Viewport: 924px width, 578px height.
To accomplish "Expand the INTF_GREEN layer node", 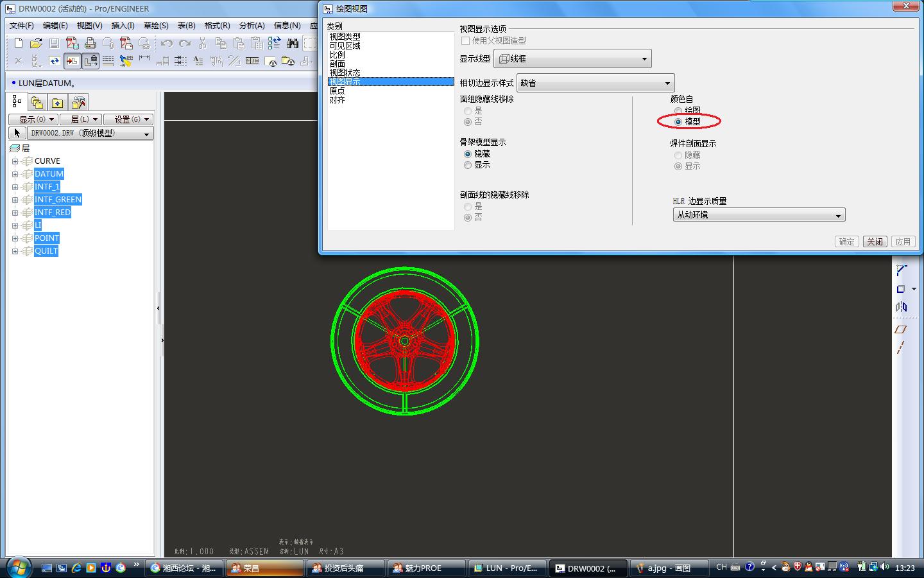I will (x=15, y=200).
